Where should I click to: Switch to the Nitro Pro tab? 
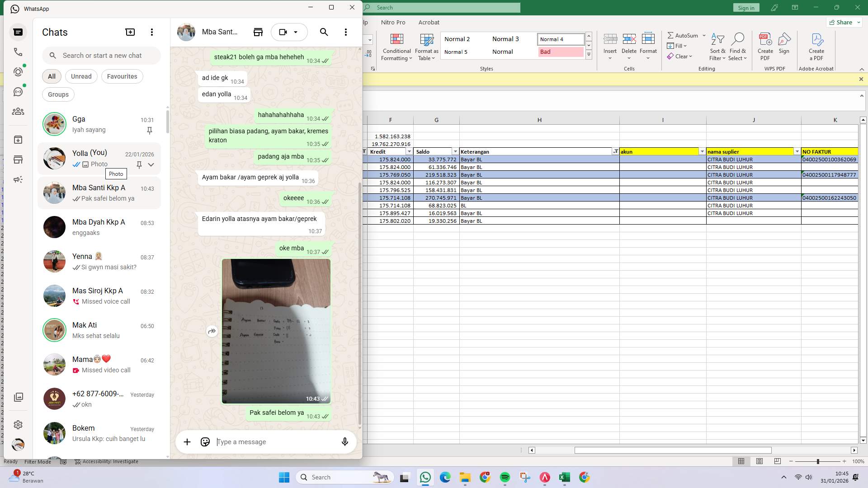pyautogui.click(x=393, y=22)
